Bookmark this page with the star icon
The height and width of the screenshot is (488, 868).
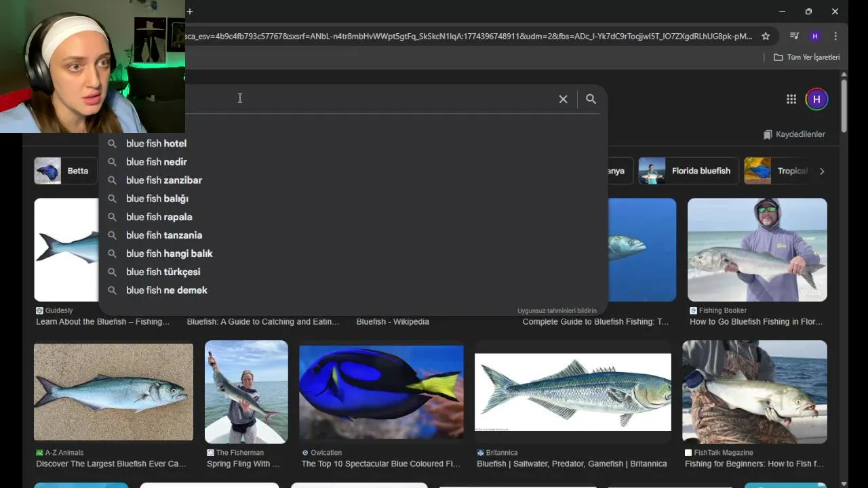[766, 36]
